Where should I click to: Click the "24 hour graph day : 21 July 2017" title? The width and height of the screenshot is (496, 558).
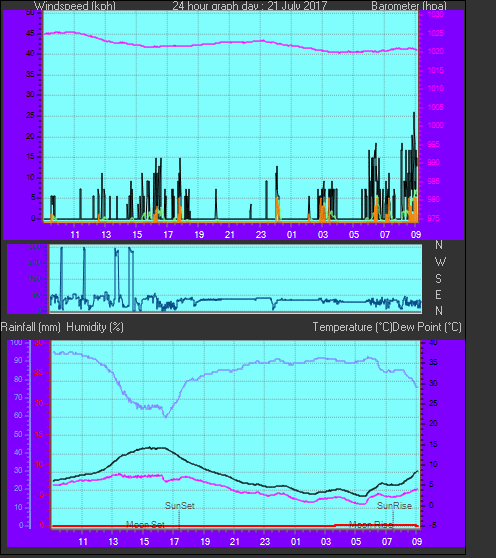tap(249, 6)
